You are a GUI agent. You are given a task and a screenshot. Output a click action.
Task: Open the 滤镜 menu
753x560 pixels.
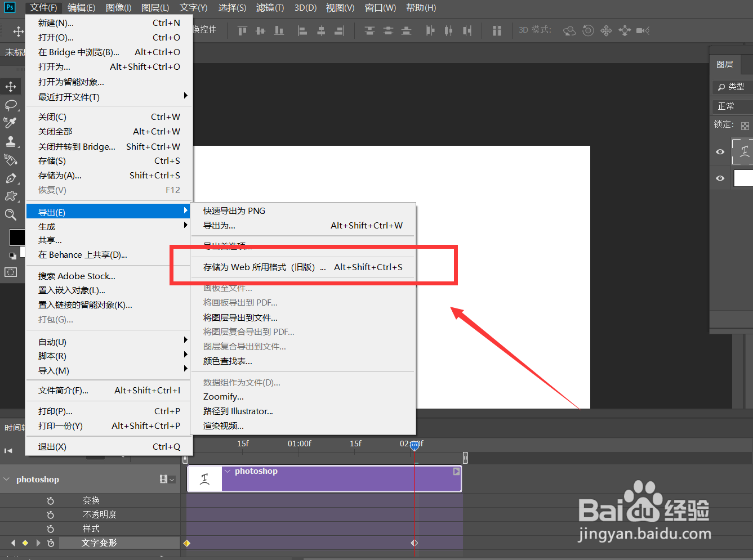[x=270, y=7]
